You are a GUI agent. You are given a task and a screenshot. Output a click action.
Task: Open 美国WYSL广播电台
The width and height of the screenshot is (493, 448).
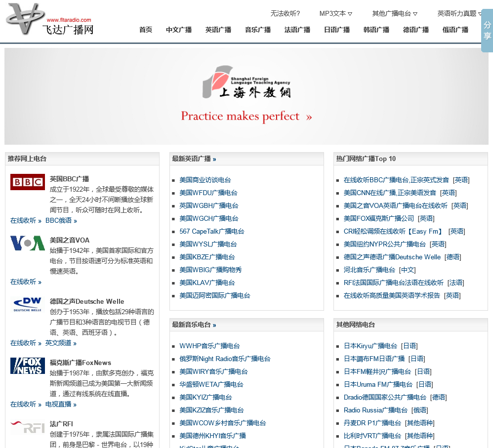(208, 244)
